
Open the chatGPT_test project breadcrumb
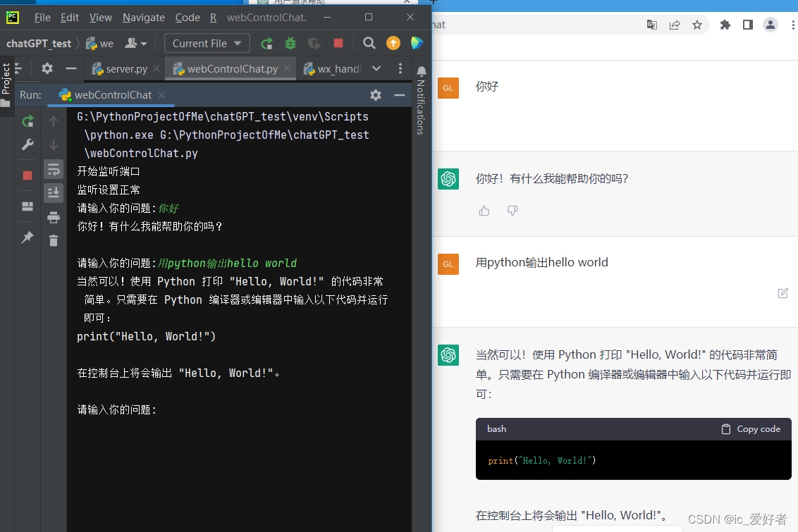(39, 44)
